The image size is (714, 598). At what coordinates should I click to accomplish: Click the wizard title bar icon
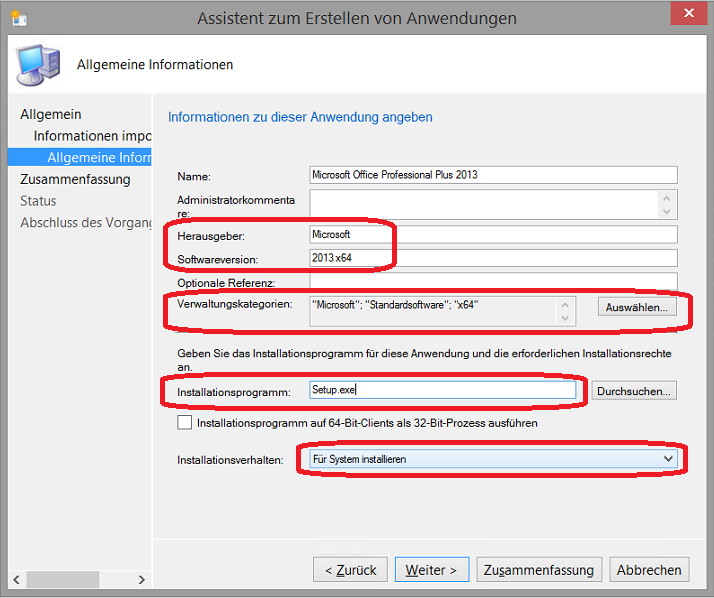(x=19, y=18)
